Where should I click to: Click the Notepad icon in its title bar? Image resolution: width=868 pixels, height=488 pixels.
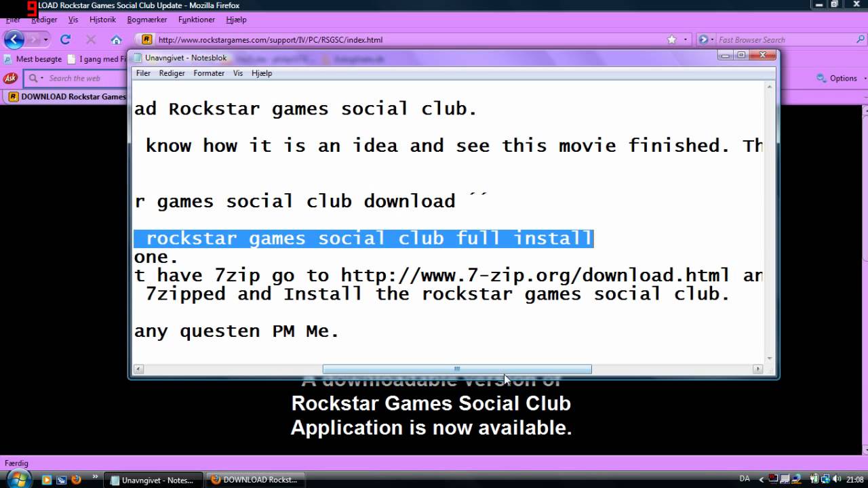(x=138, y=58)
